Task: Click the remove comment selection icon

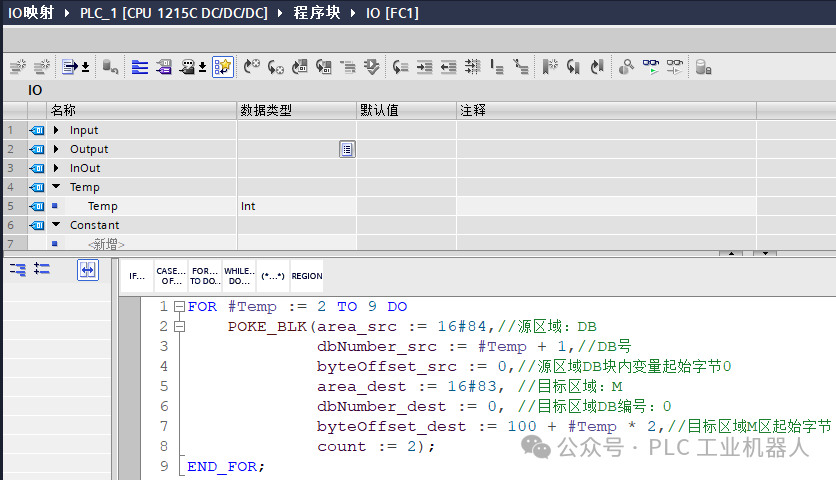Action: 520,67
